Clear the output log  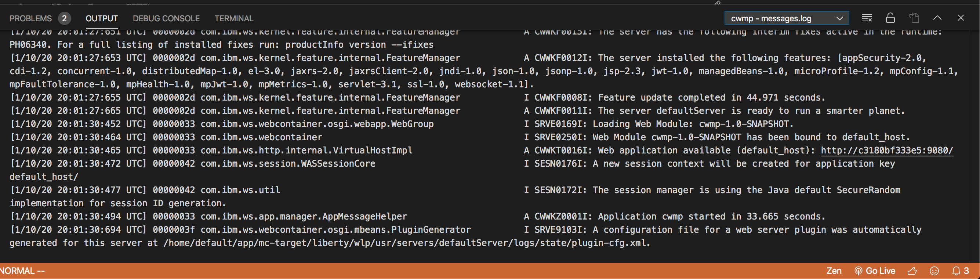pyautogui.click(x=867, y=18)
